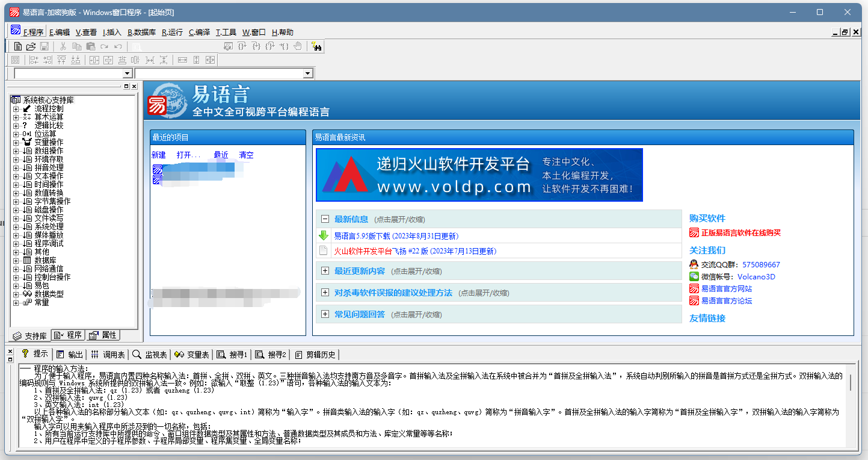This screenshot has height=460, width=868.
Task: Expand the 常量 tree node
Action: [16, 303]
